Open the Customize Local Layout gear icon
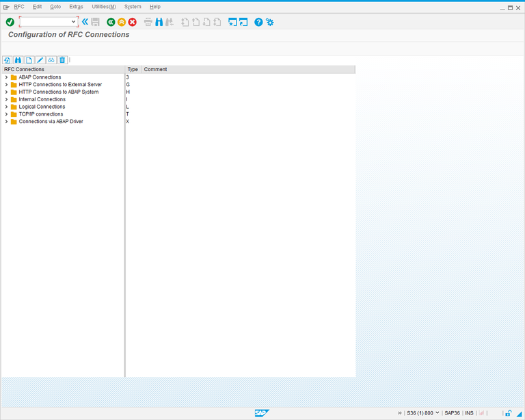This screenshot has height=420, width=525. pyautogui.click(x=270, y=22)
